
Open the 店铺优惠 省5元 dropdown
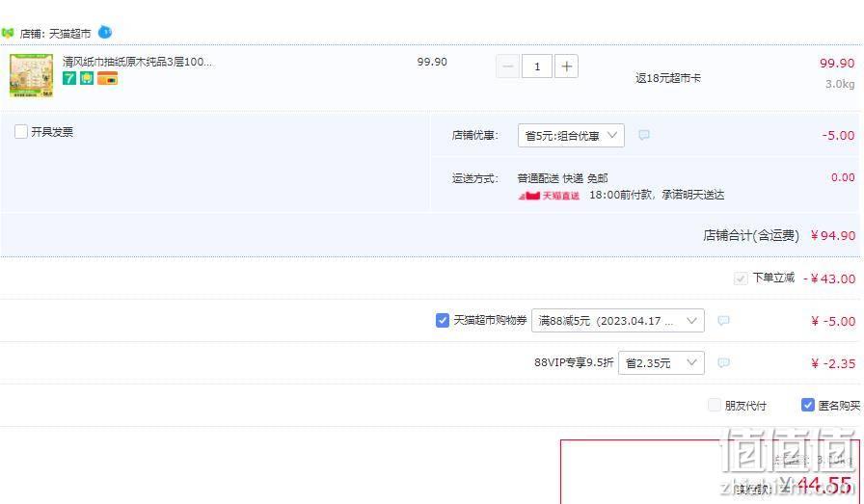571,136
